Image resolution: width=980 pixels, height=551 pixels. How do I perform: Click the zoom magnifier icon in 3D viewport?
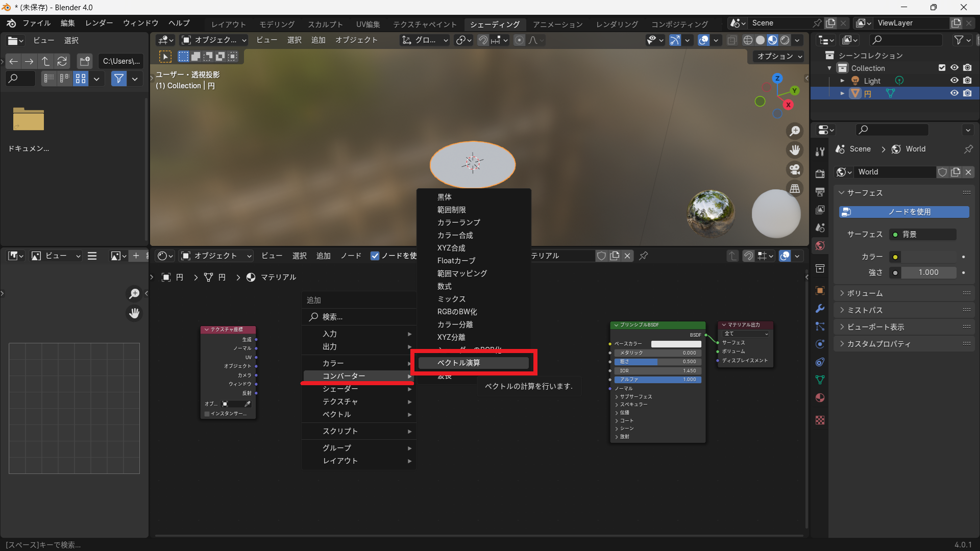795,131
